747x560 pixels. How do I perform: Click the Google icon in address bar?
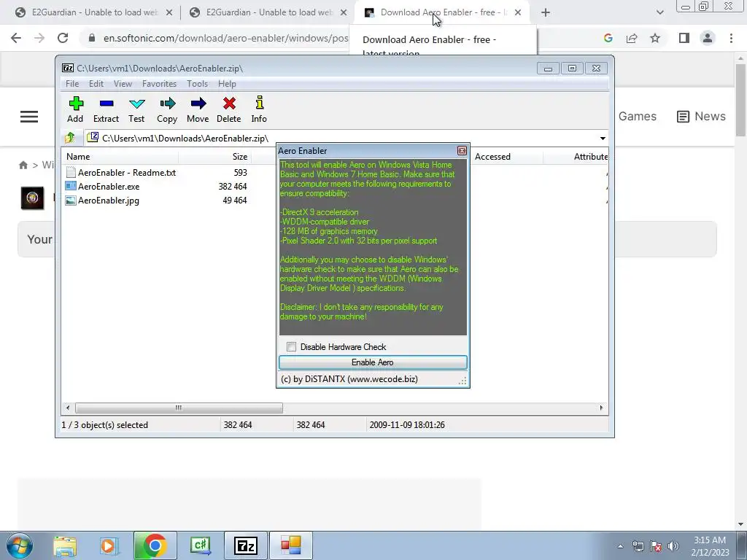(608, 38)
